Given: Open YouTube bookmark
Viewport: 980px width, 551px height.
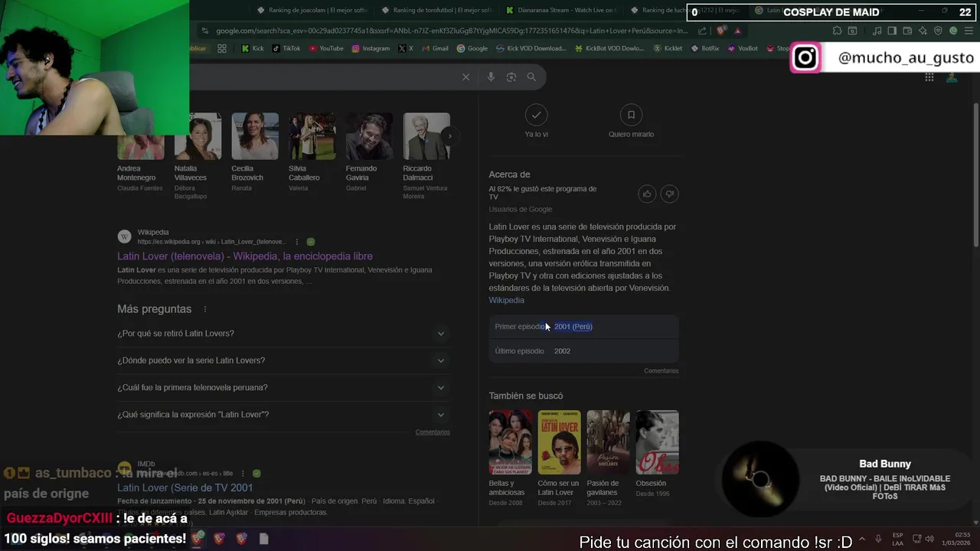Looking at the screenshot, I should pos(326,48).
